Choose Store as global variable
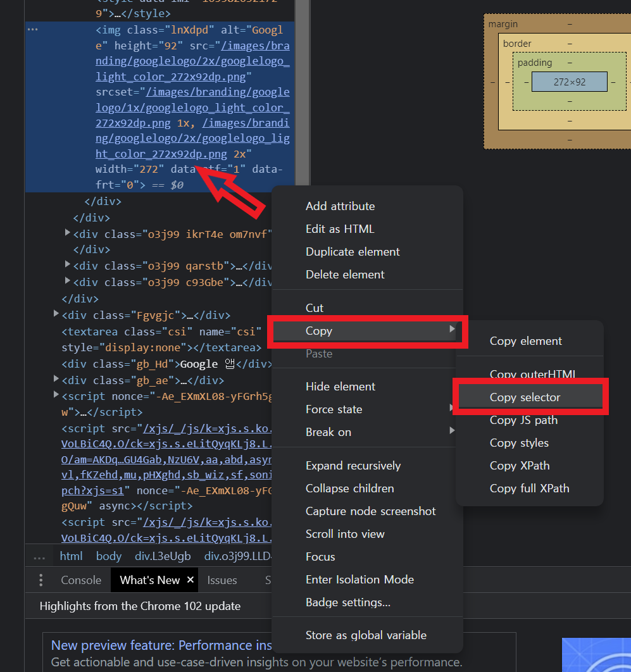Viewport: 631px width, 672px height. pyautogui.click(x=366, y=635)
